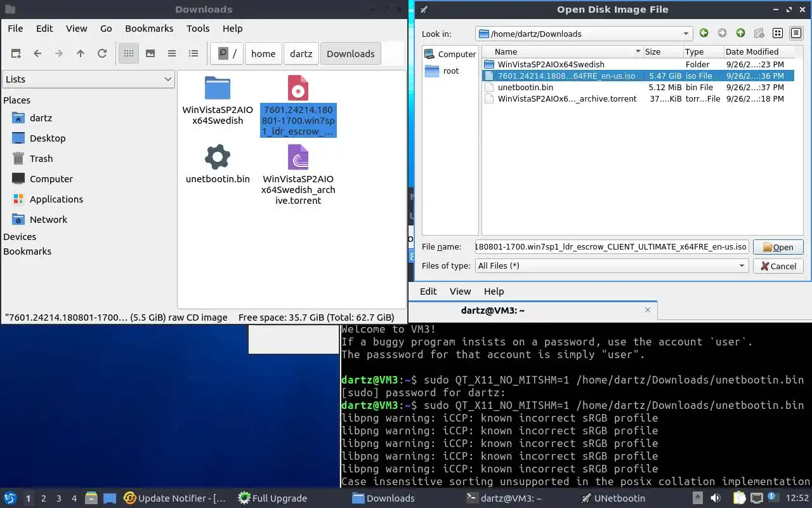Open the Tools menu
The image size is (812, 508).
click(198, 29)
